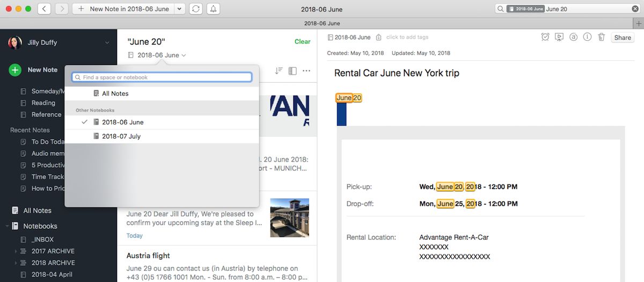Open the note info icon

[x=587, y=37]
